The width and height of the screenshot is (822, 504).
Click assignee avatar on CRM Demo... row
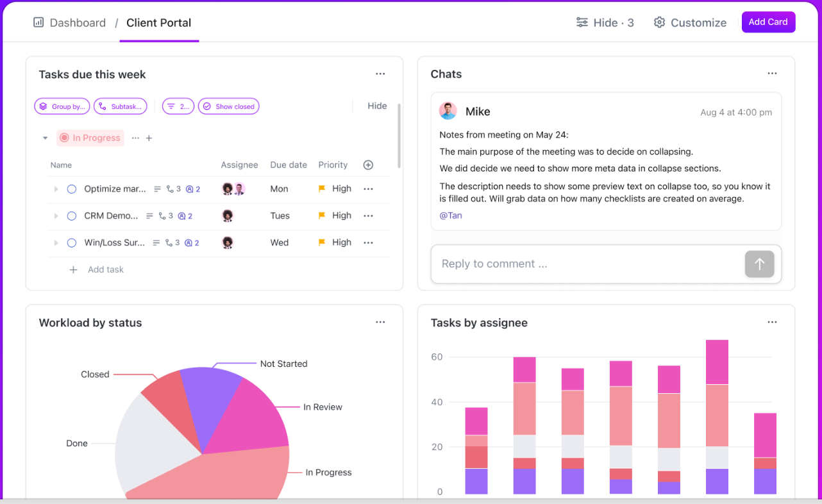[x=228, y=216]
